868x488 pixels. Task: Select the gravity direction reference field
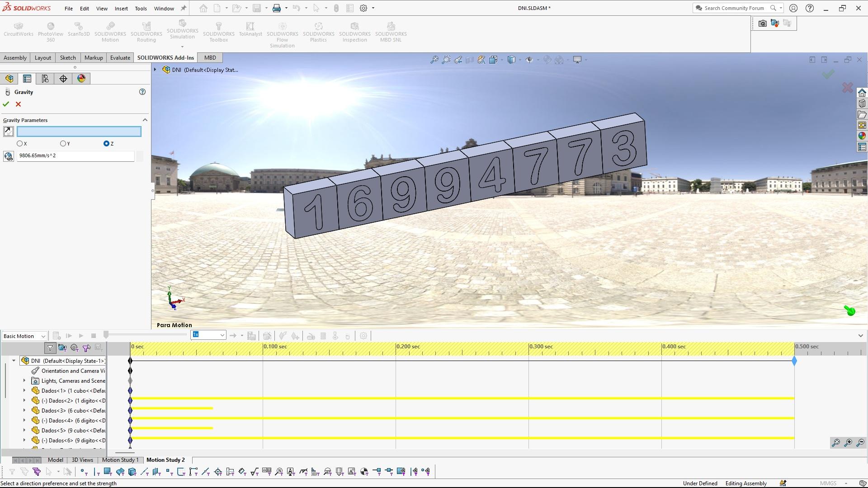(x=79, y=131)
